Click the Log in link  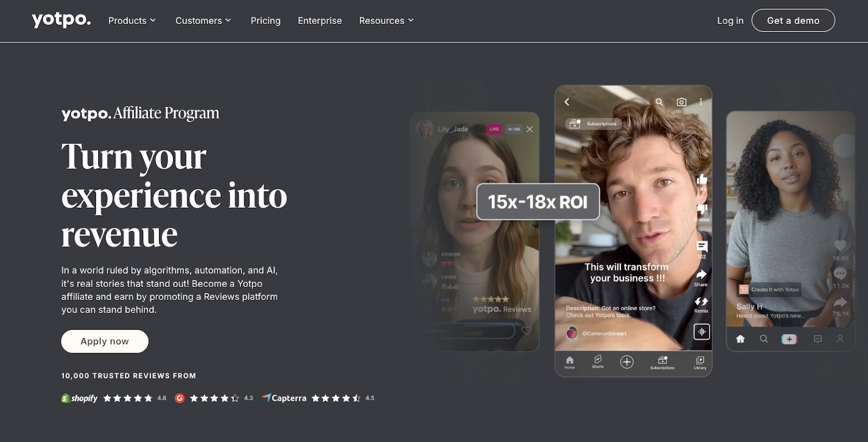[x=730, y=21]
